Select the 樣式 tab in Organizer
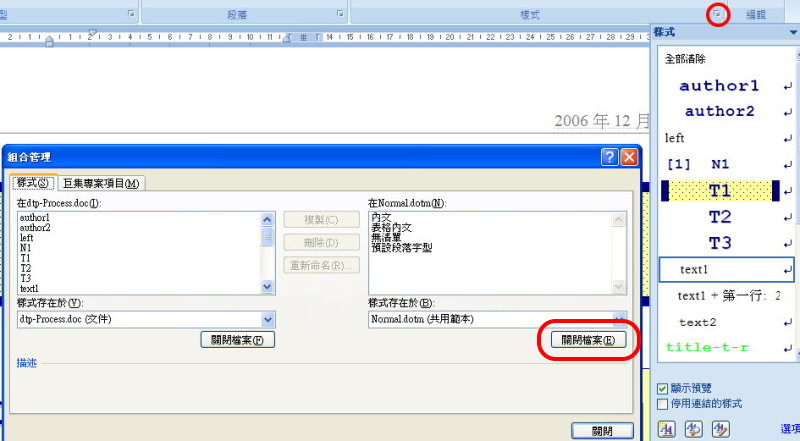 coord(34,183)
